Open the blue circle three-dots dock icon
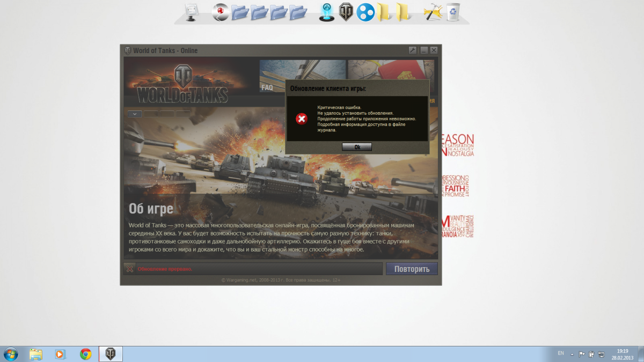This screenshot has width=644, height=362. pos(365,12)
